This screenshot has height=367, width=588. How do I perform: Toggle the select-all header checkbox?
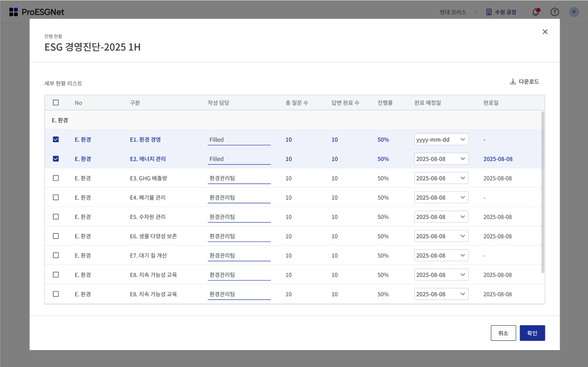pos(56,103)
